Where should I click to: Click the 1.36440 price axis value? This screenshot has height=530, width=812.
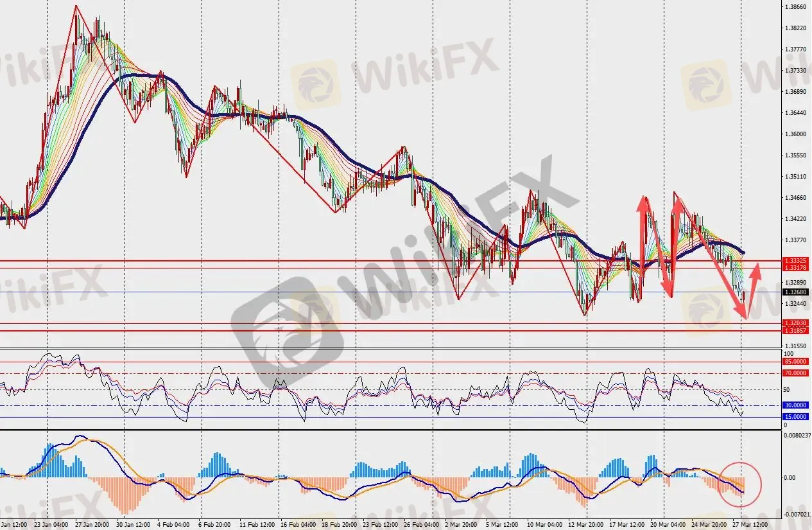(795, 113)
